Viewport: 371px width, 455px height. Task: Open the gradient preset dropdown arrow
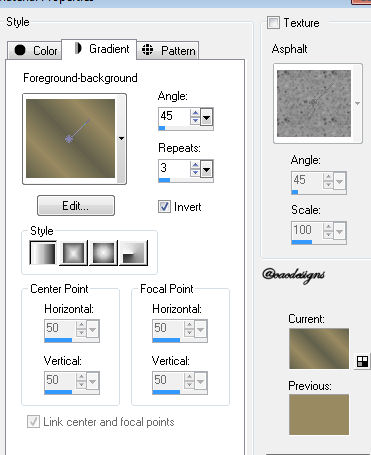tap(121, 138)
